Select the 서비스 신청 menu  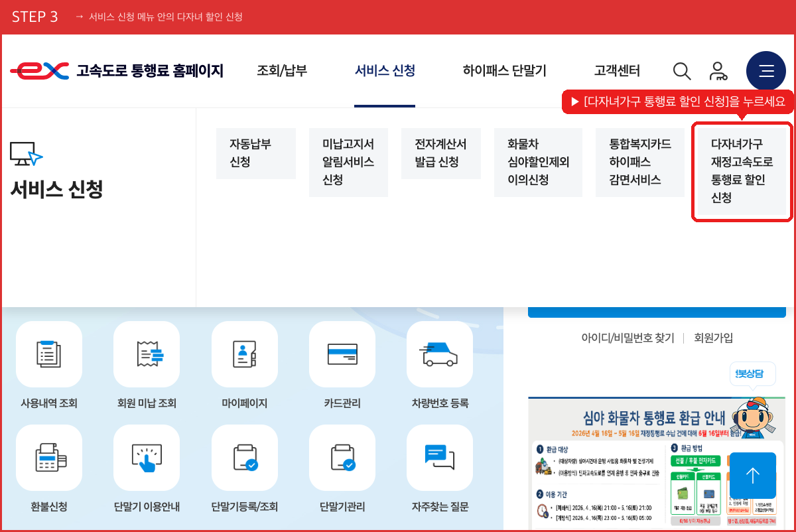(x=385, y=71)
